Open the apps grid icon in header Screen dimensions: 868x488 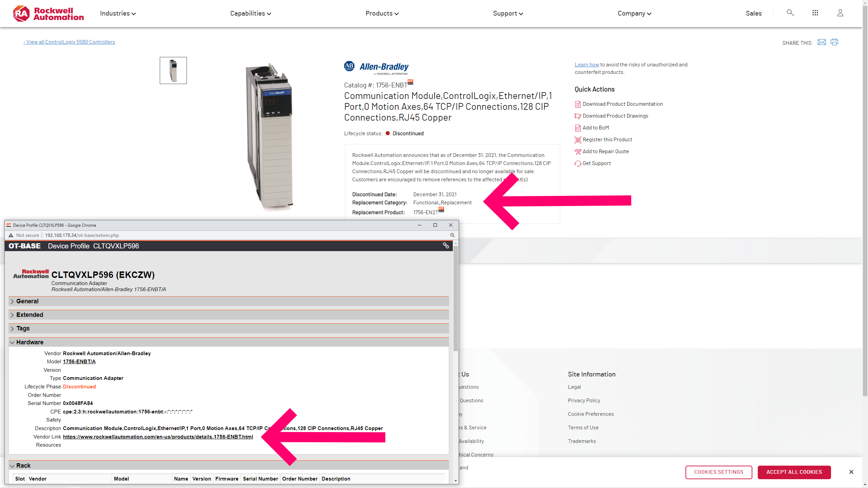815,13
